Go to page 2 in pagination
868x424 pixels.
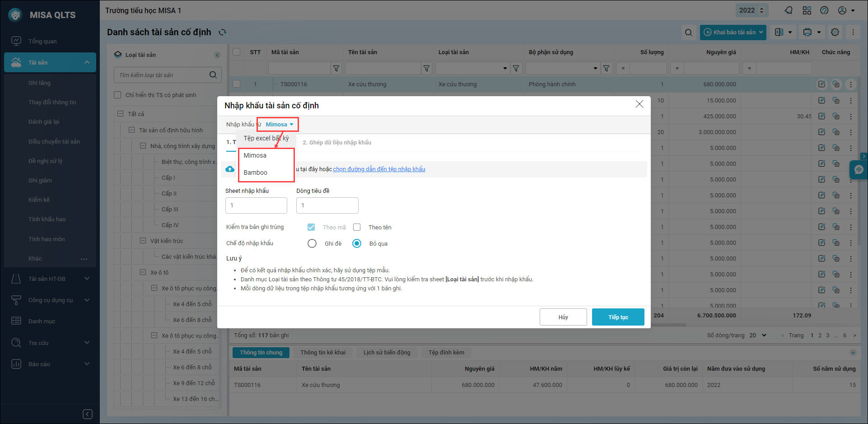pyautogui.click(x=820, y=335)
